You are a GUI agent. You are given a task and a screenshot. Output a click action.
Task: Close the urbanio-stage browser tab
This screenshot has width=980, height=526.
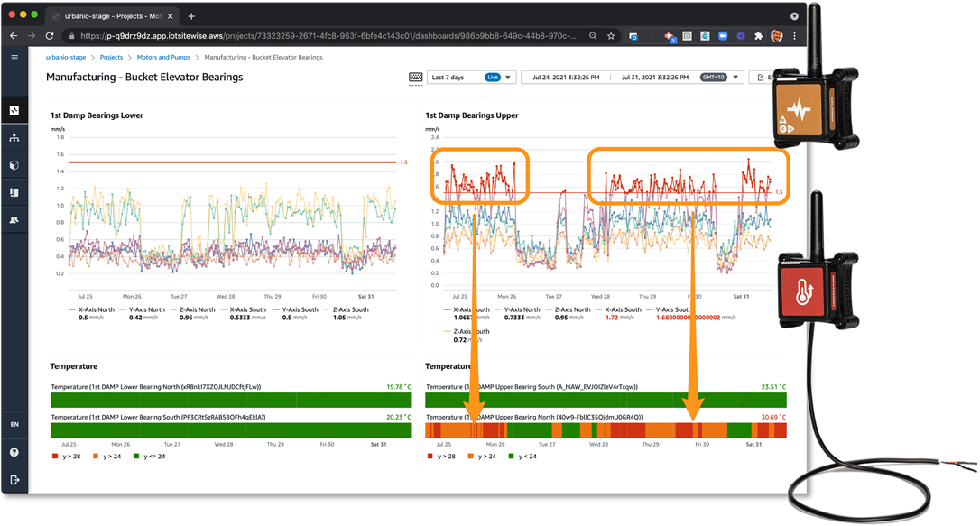tap(170, 15)
